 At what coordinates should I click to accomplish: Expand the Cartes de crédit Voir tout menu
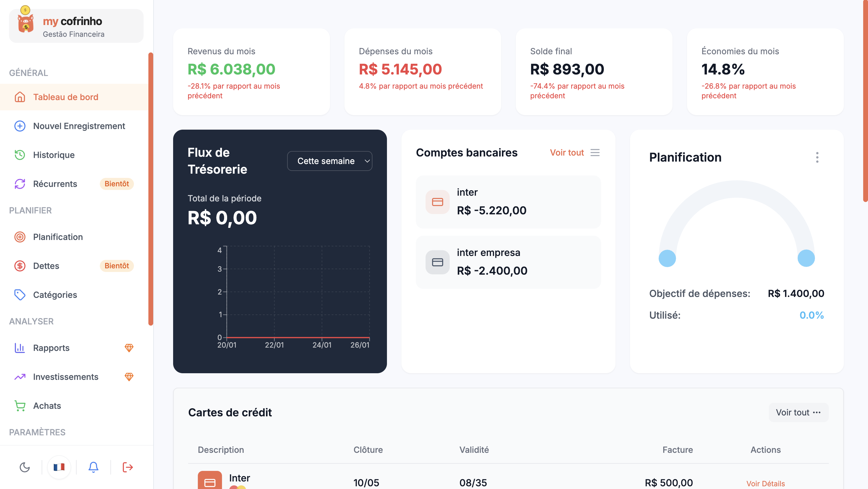(x=798, y=412)
